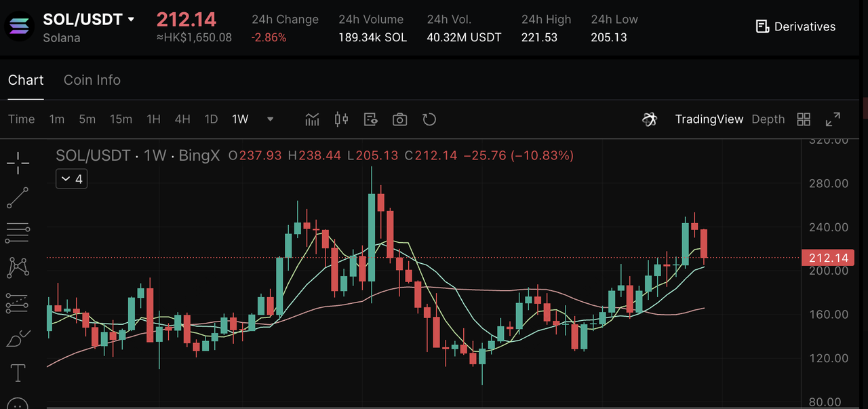Open the chart indicators icon
The image size is (868, 409).
pyautogui.click(x=312, y=119)
